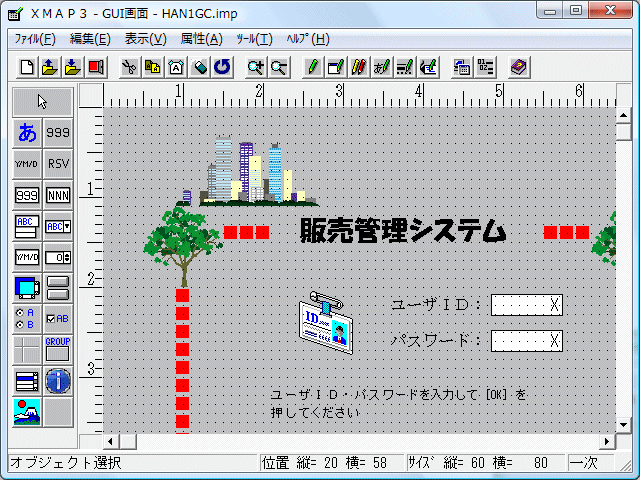Select the [OK] instruction message text
The width and height of the screenshot is (640, 480).
[x=398, y=404]
